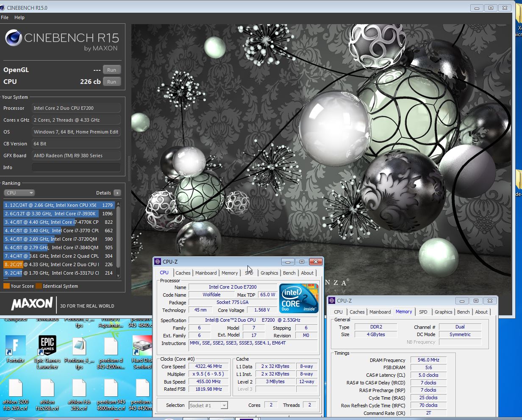
Task: Select the CPU tab in front CPU-Z window
Action: pos(164,273)
